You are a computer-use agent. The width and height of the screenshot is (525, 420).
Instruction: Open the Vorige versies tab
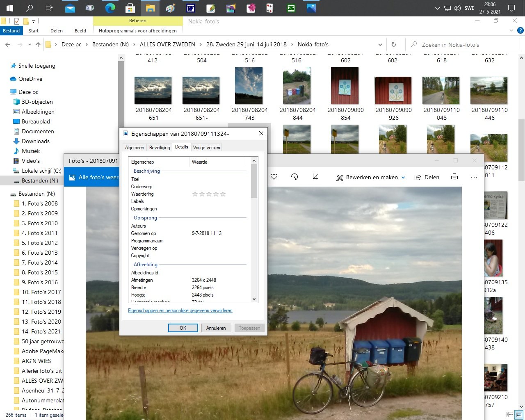pos(207,148)
